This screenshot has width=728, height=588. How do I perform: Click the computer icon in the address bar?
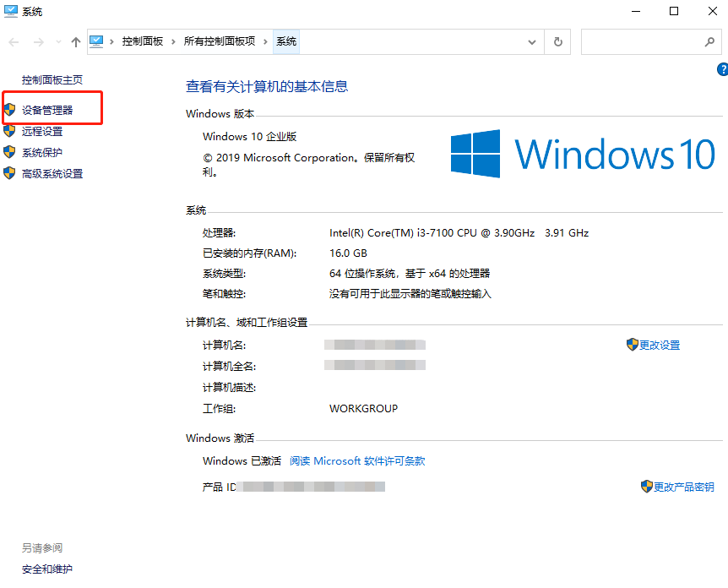(x=96, y=41)
